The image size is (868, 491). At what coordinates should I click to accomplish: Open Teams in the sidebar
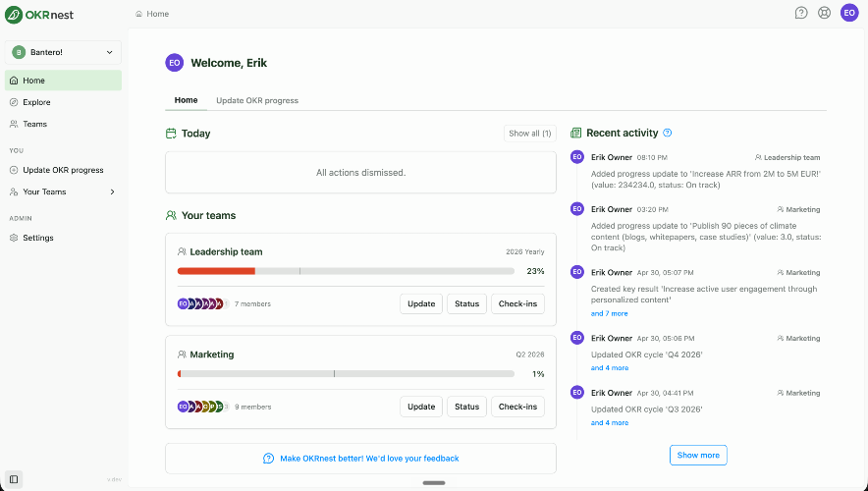point(63,124)
